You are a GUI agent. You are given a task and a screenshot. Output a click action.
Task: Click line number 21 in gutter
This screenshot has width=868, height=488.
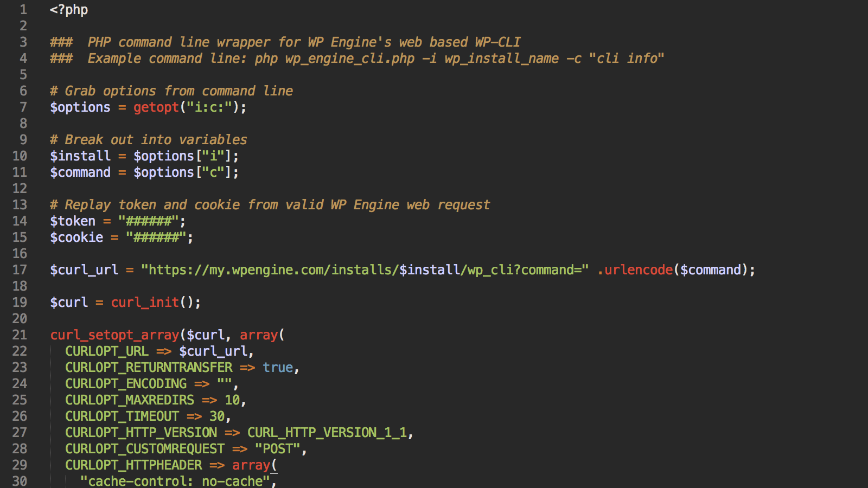click(x=20, y=335)
